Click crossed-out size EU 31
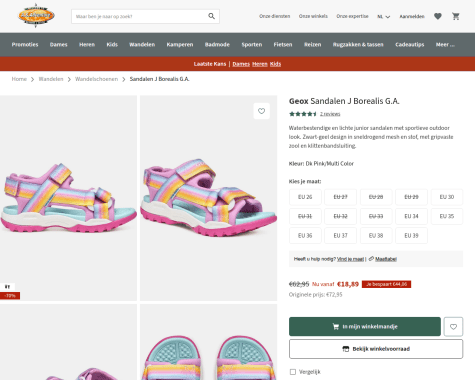 click(305, 216)
